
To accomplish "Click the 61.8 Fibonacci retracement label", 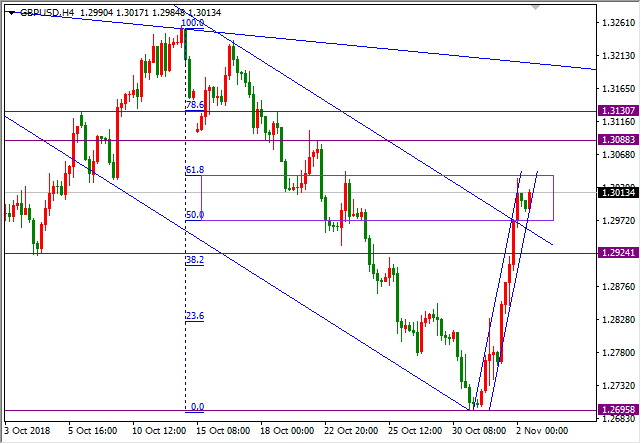I will (194, 170).
